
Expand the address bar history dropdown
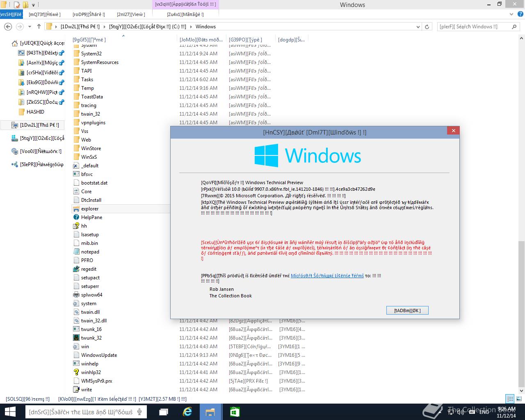418,27
